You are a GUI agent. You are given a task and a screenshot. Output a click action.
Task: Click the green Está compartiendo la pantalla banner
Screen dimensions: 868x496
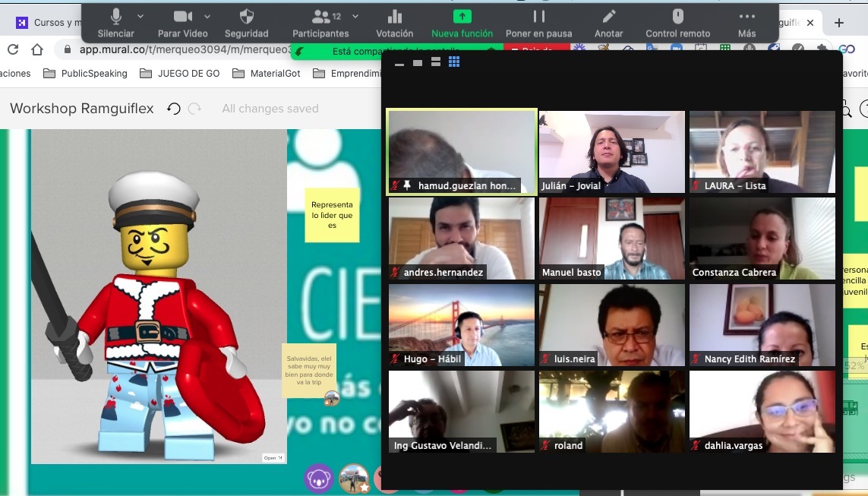(396, 52)
